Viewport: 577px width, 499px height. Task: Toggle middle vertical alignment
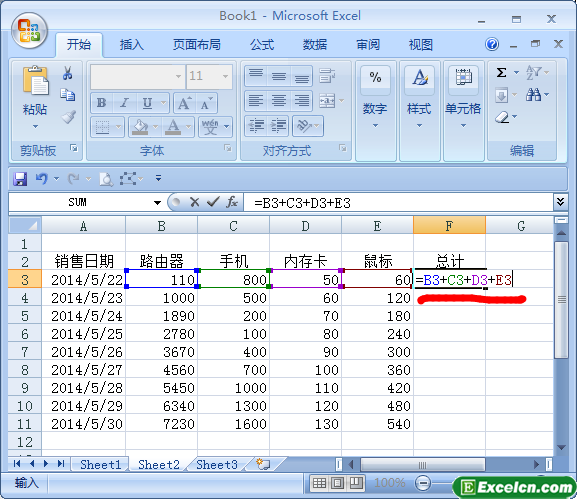[x=279, y=76]
